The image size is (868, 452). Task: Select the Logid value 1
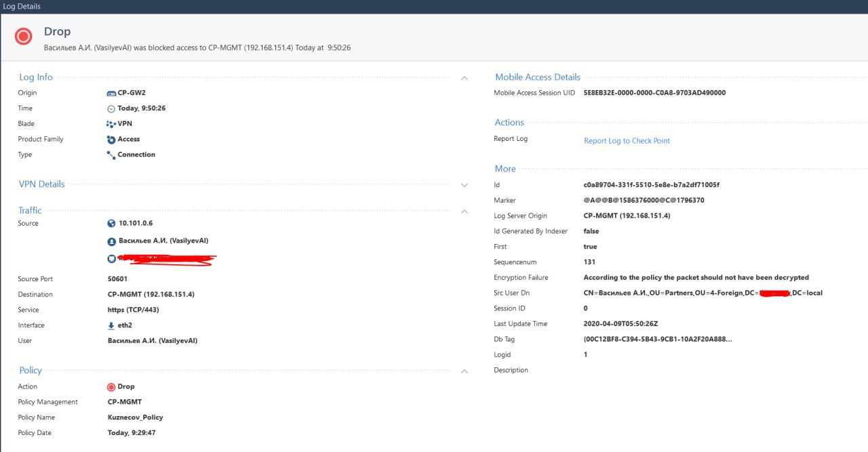tap(586, 355)
